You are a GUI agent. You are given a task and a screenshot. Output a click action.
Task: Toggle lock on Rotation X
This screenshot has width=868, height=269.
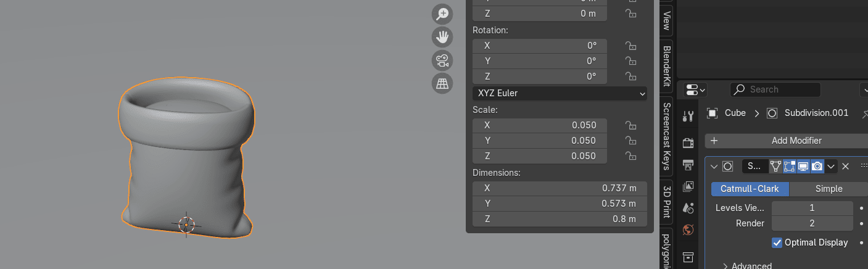630,46
